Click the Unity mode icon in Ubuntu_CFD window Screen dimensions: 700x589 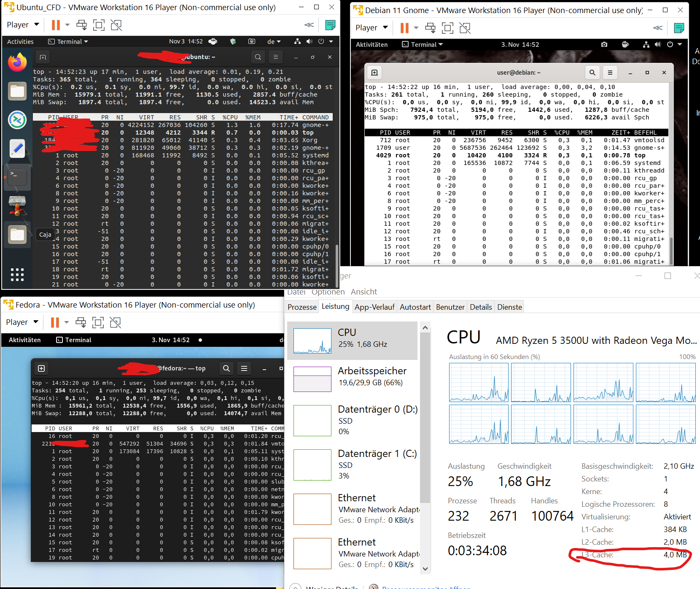(x=116, y=25)
